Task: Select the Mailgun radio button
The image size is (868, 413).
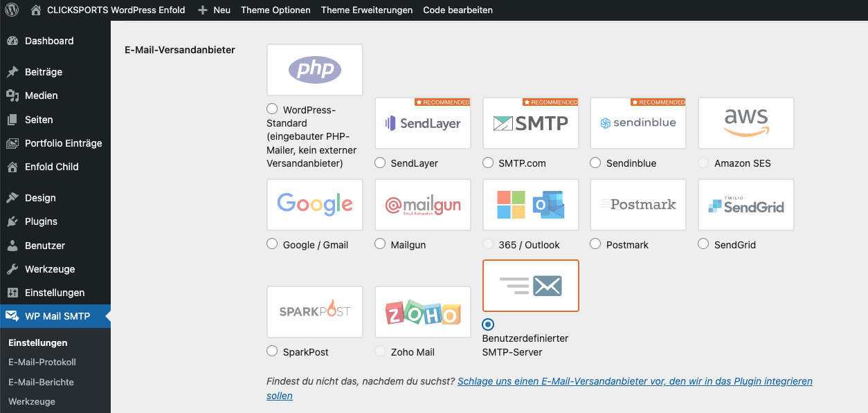Action: tap(380, 244)
